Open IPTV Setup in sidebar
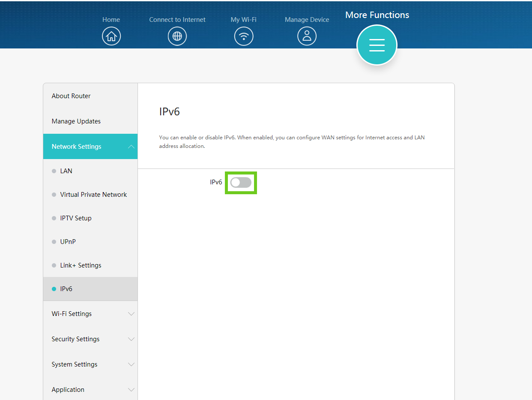The width and height of the screenshot is (532, 400). point(76,218)
